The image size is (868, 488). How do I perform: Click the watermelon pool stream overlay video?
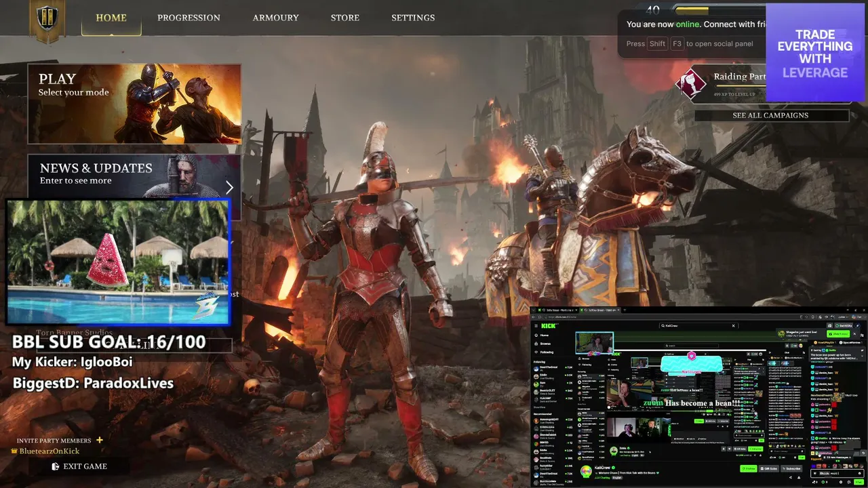(x=118, y=262)
